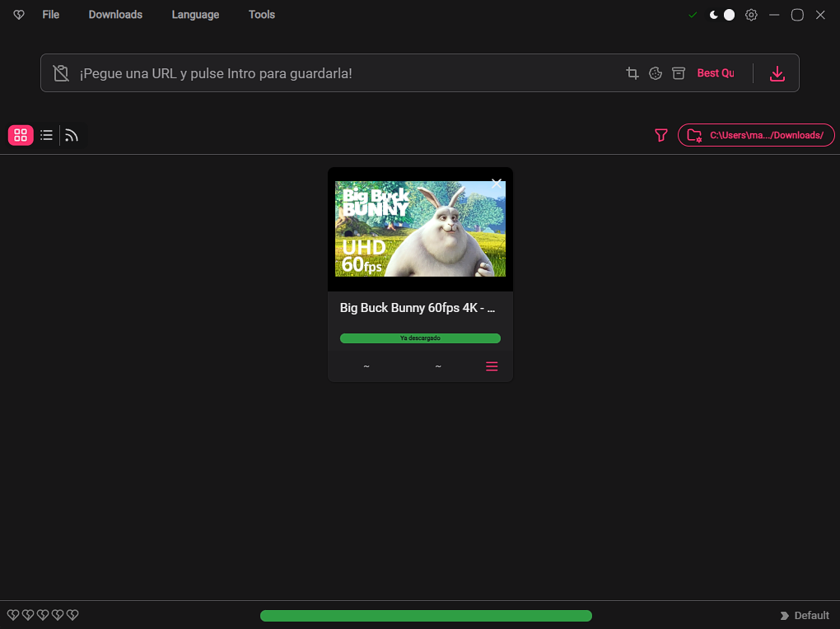Open the settings gear icon
Screen dimensions: 840x629
click(751, 15)
